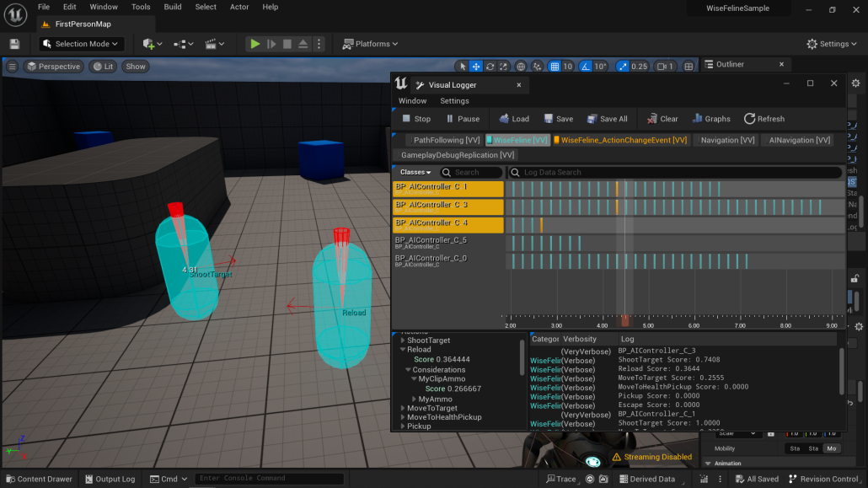Activate the Translate move tool
868x488 pixels.
pos(476,67)
